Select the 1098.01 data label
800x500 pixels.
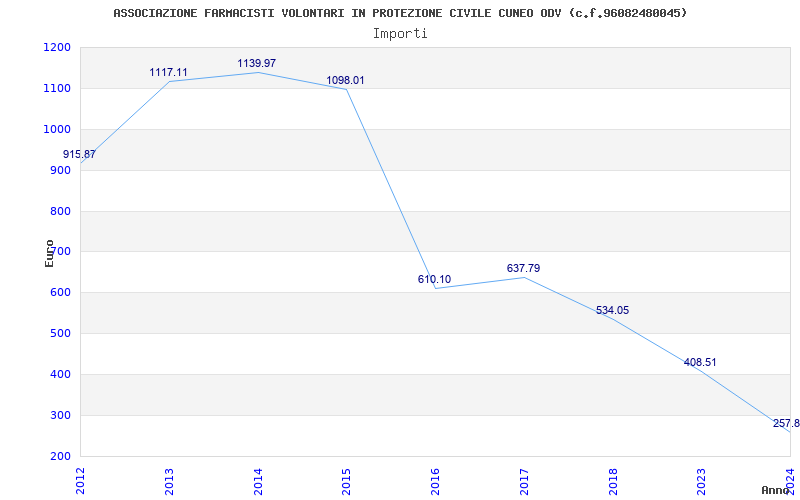coord(345,80)
